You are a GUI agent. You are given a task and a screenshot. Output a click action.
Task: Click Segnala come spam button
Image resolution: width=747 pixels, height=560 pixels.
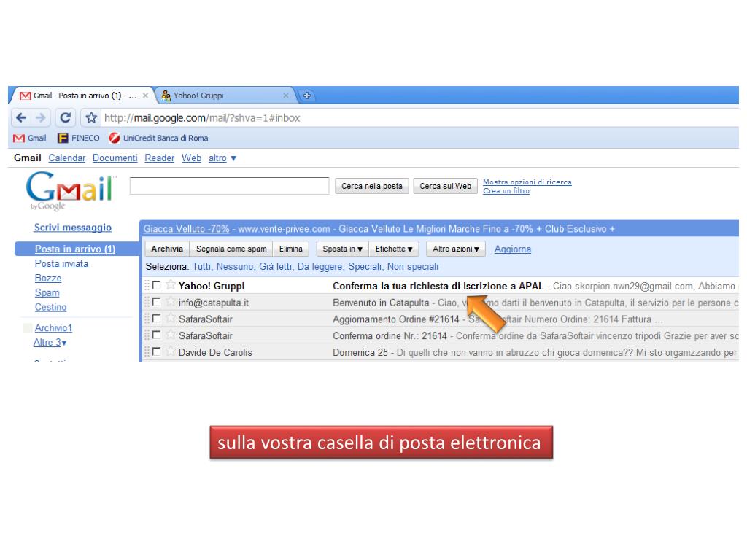click(231, 249)
